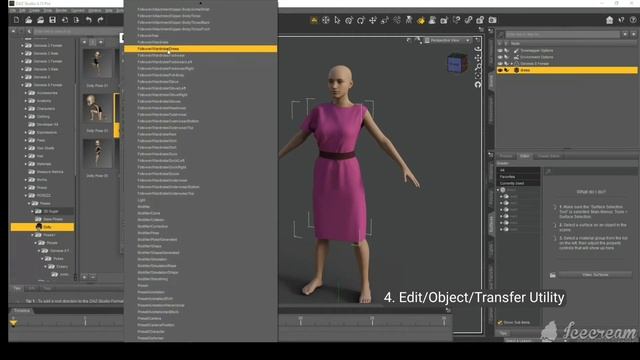Click the What's This help cursor icon
This screenshot has width=640, height=360.
coord(621,20)
